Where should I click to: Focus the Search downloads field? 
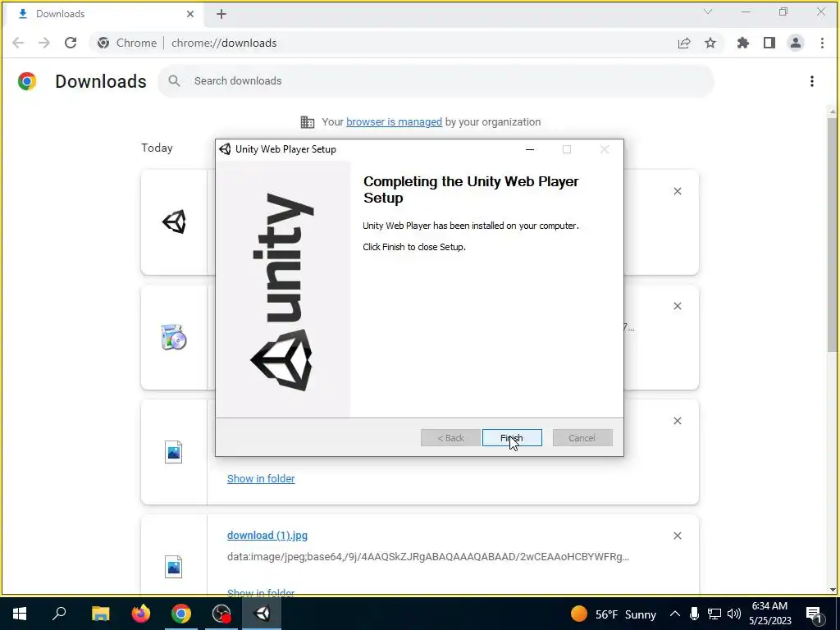tap(436, 81)
